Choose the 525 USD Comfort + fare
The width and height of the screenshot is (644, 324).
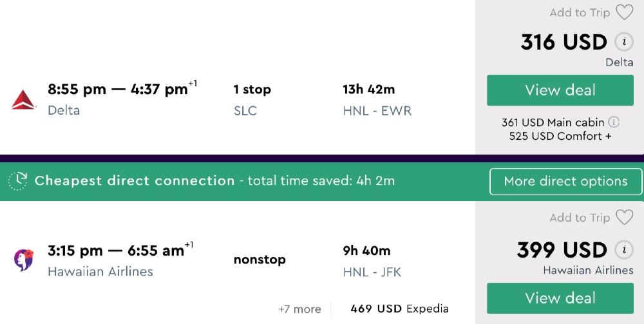(560, 136)
